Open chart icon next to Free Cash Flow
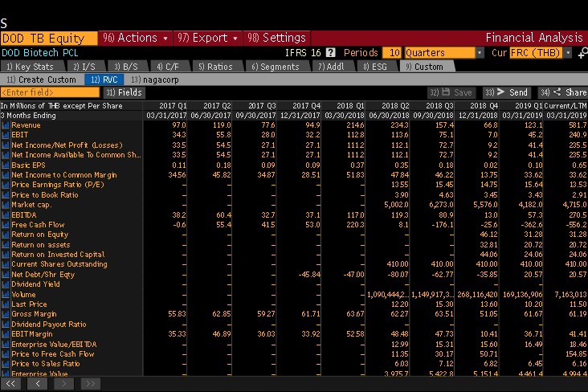This screenshot has width=588, height=392. coord(6,225)
